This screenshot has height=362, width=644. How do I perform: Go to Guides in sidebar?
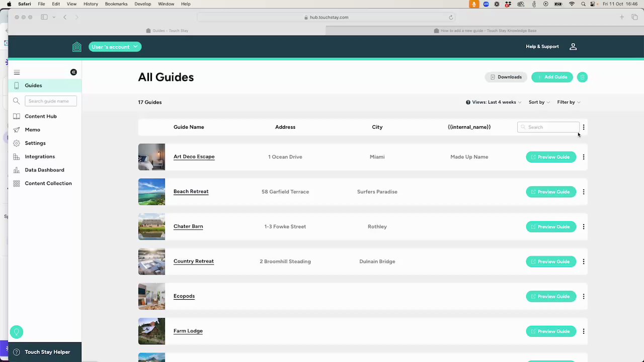(x=45, y=85)
